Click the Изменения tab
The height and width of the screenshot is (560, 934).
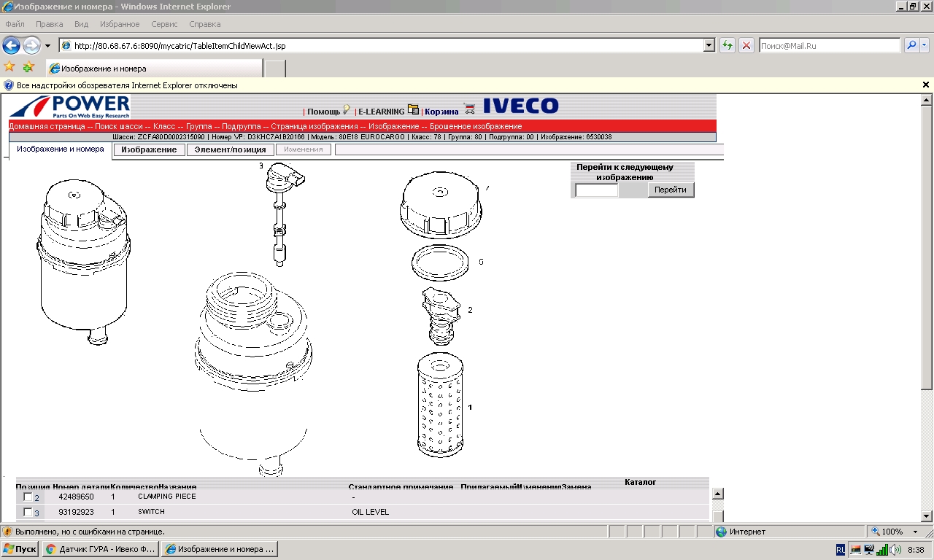point(304,149)
